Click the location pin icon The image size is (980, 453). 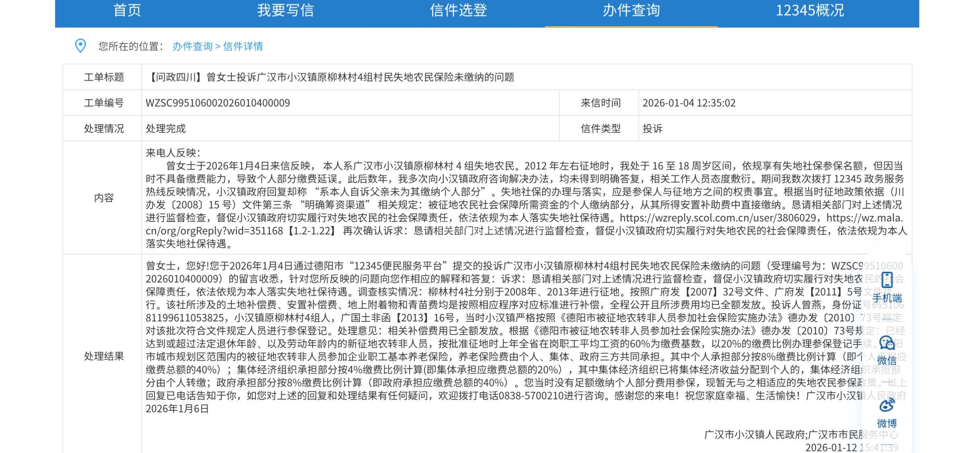click(x=80, y=46)
